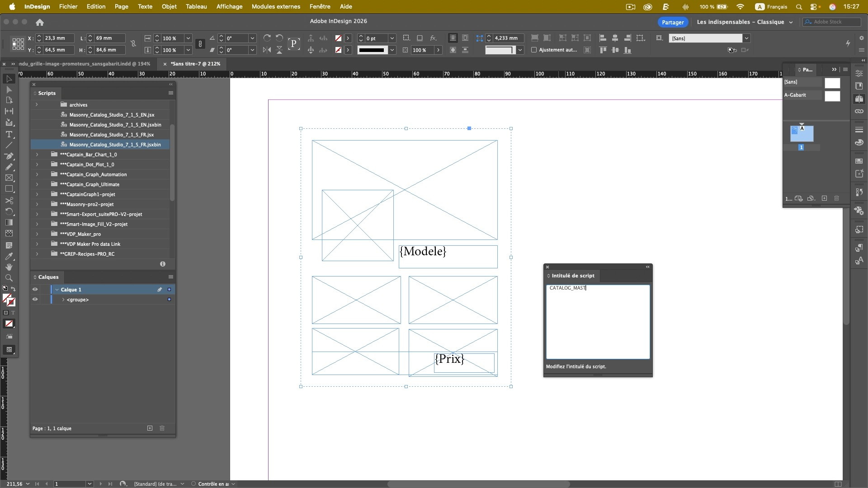Select the Scissors tool
The height and width of the screenshot is (488, 868).
9,200
